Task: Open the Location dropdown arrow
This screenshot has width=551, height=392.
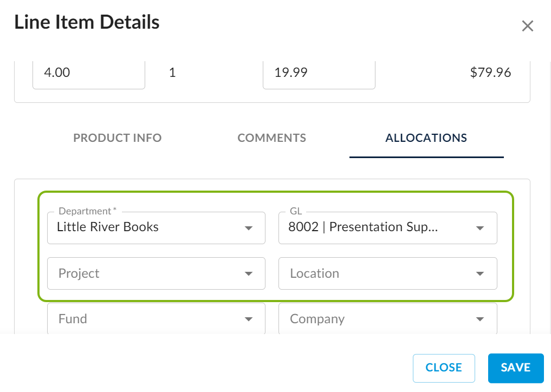Action: [x=479, y=273]
